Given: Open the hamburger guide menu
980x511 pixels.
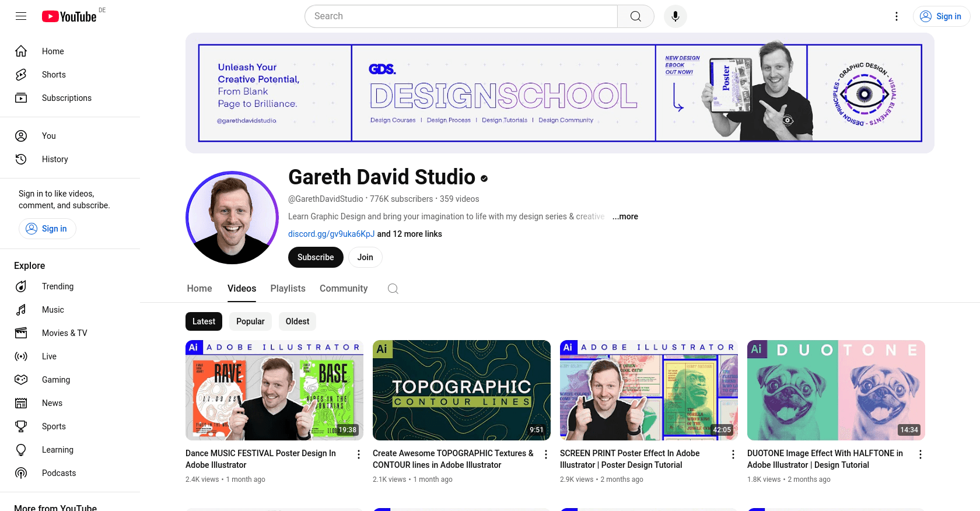Looking at the screenshot, I should point(21,16).
